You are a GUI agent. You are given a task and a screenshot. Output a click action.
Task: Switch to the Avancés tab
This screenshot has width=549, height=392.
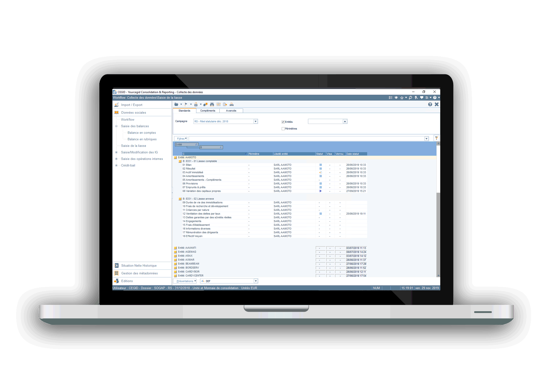coord(231,111)
